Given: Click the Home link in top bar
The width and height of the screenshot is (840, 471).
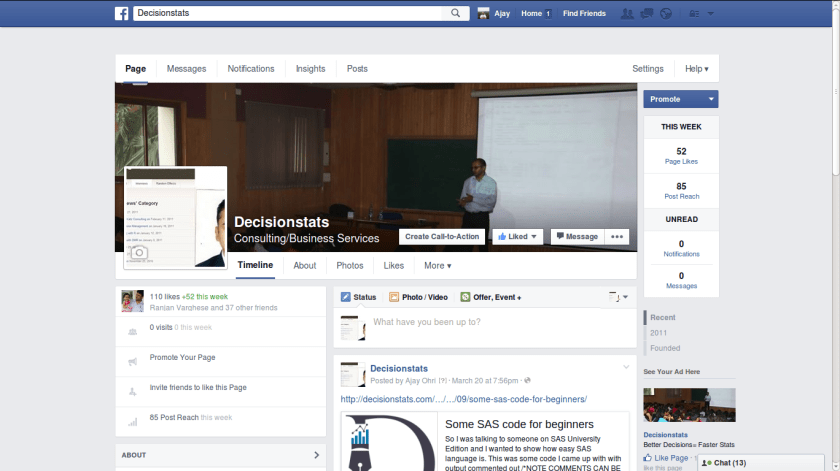Looking at the screenshot, I should click(531, 13).
